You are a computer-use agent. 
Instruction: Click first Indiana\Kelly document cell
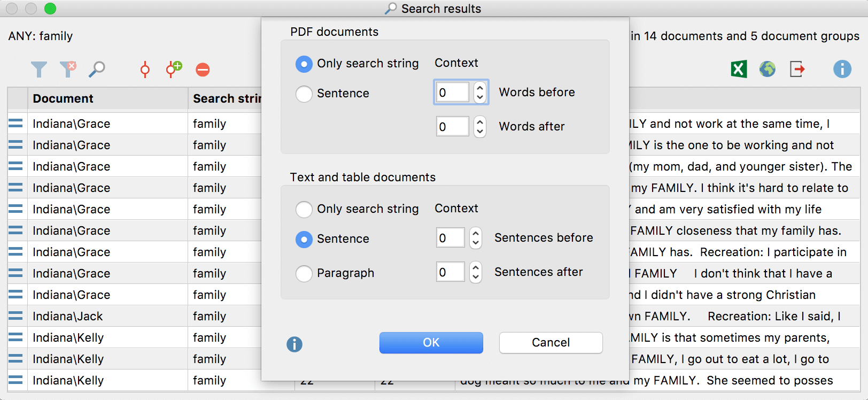(x=107, y=337)
